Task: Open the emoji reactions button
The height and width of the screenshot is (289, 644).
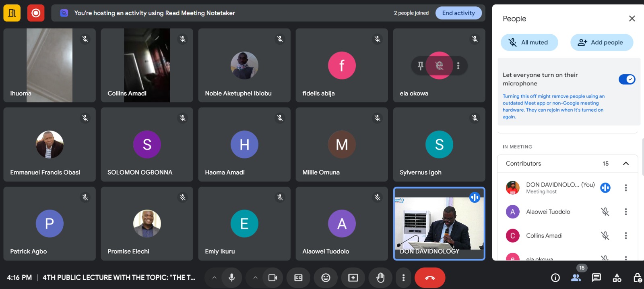Action: pos(326,278)
